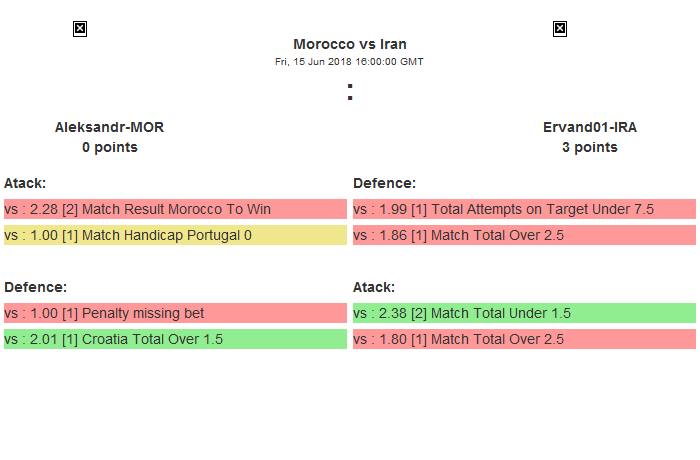
Task: Select the Penalty missing bet row
Action: click(x=175, y=313)
